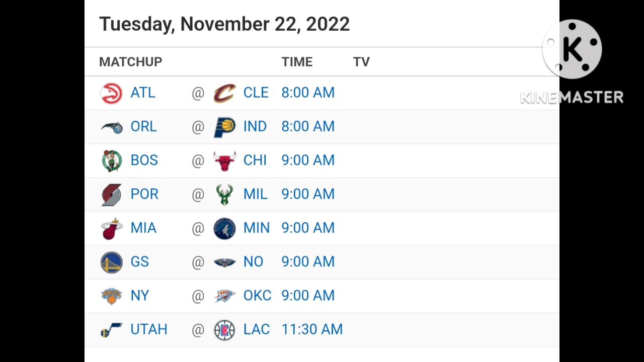
Task: Click the 8:00 AM time for ATL game
Action: [x=308, y=93]
